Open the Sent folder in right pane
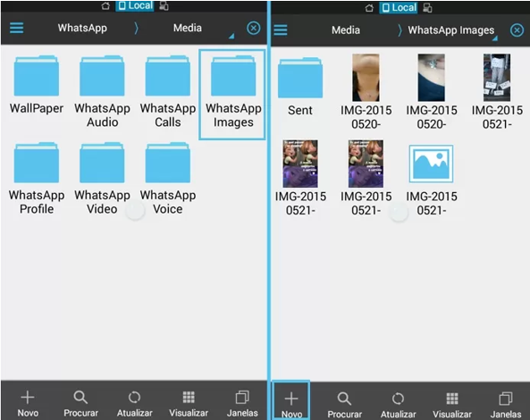Viewport: 530px width, 420px height. pos(300,88)
